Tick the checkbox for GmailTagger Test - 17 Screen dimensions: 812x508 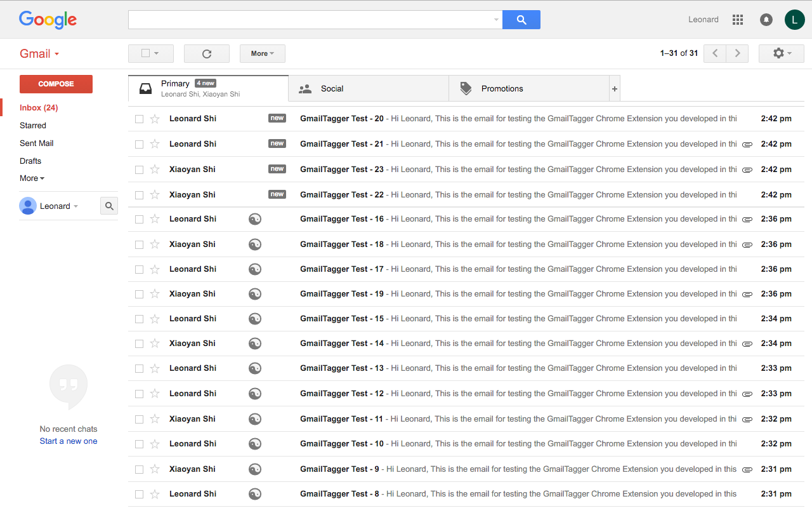coord(139,269)
